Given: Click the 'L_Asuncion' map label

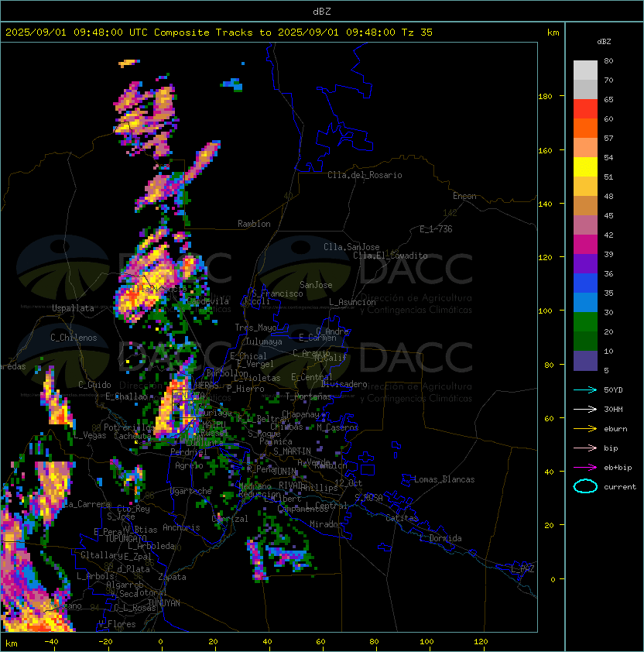Looking at the screenshot, I should (x=352, y=302).
